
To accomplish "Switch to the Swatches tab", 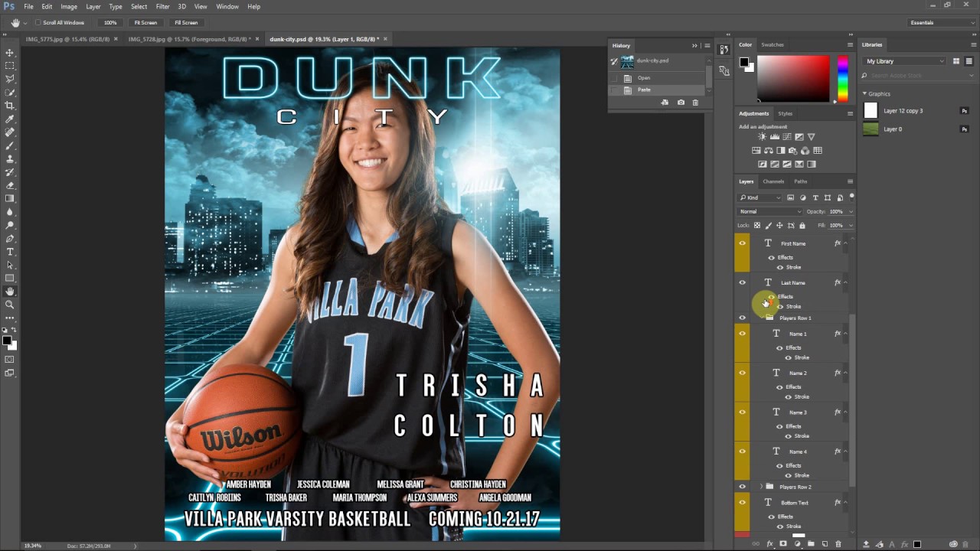I will click(773, 44).
